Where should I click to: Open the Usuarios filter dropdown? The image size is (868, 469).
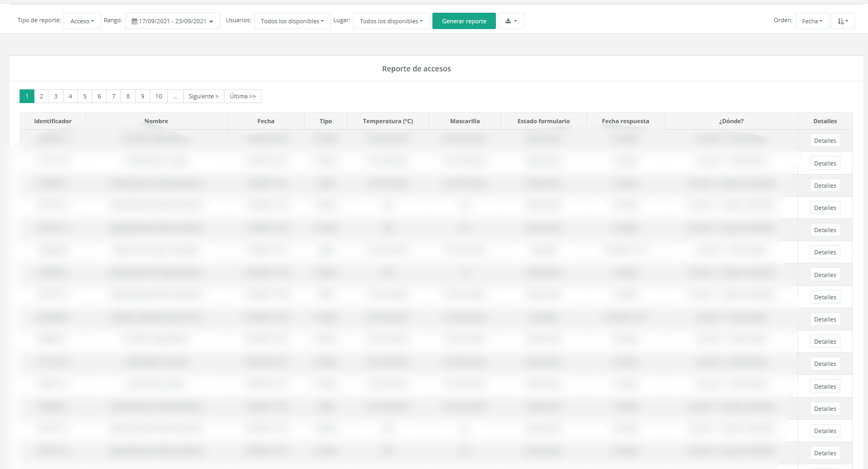[x=292, y=21]
